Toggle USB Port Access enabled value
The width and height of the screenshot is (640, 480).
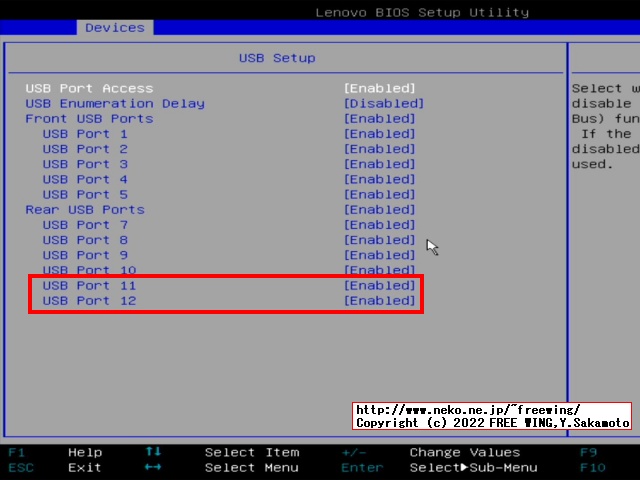click(379, 88)
